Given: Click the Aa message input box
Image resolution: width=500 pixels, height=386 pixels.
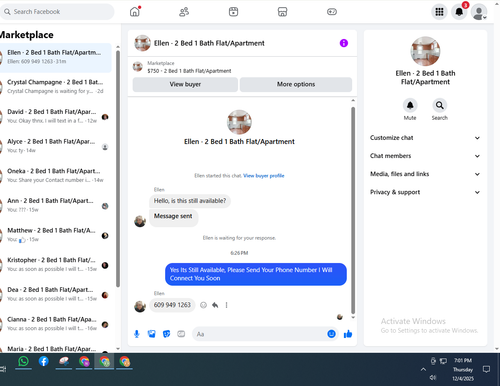Looking at the screenshot, I should click(x=260, y=334).
